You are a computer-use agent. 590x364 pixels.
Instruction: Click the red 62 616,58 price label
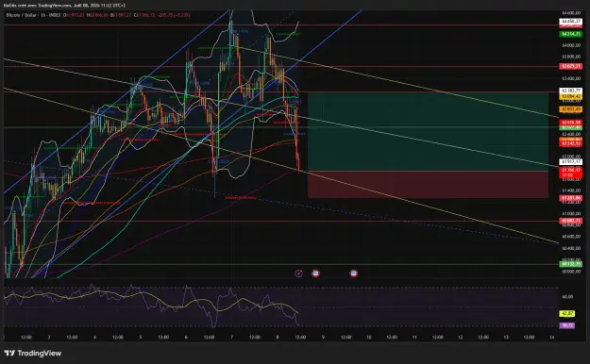coord(571,123)
